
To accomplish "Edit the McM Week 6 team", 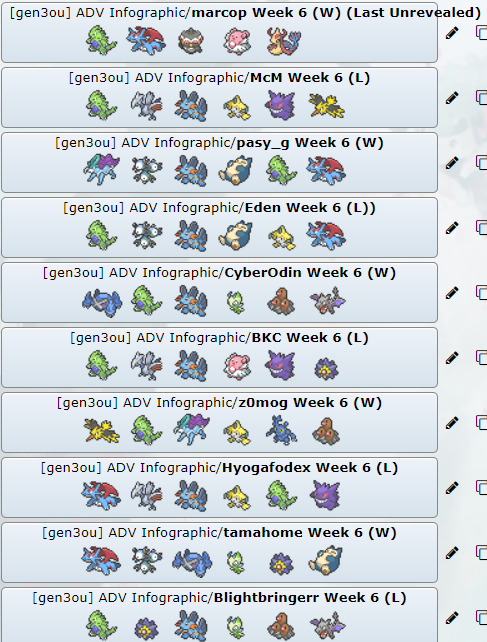I will (452, 98).
